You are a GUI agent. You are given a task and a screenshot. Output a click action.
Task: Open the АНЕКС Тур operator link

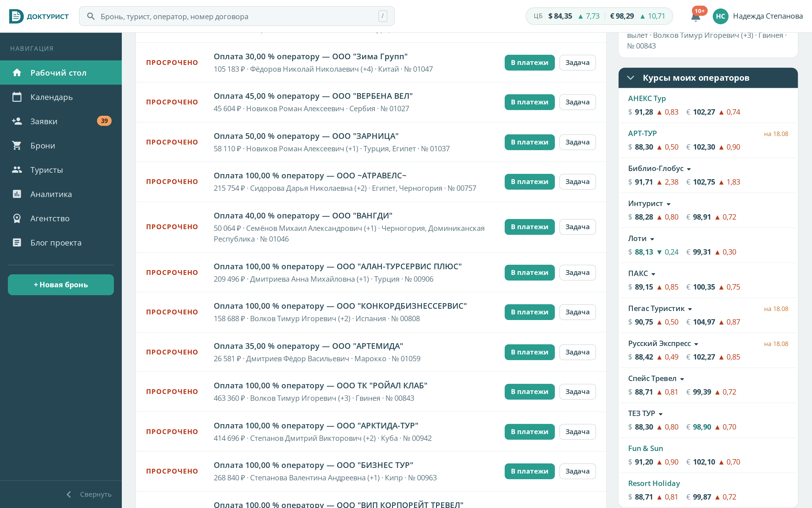[x=646, y=98]
